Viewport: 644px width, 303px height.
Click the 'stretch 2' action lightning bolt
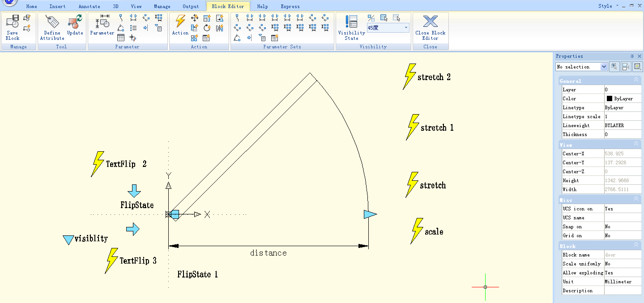[409, 77]
